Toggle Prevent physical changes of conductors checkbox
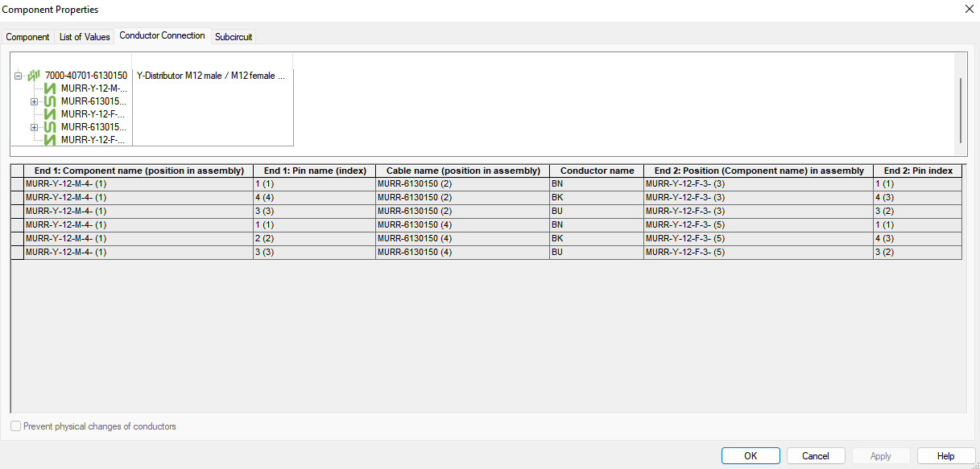Screen dimensions: 980x469 click(16, 426)
